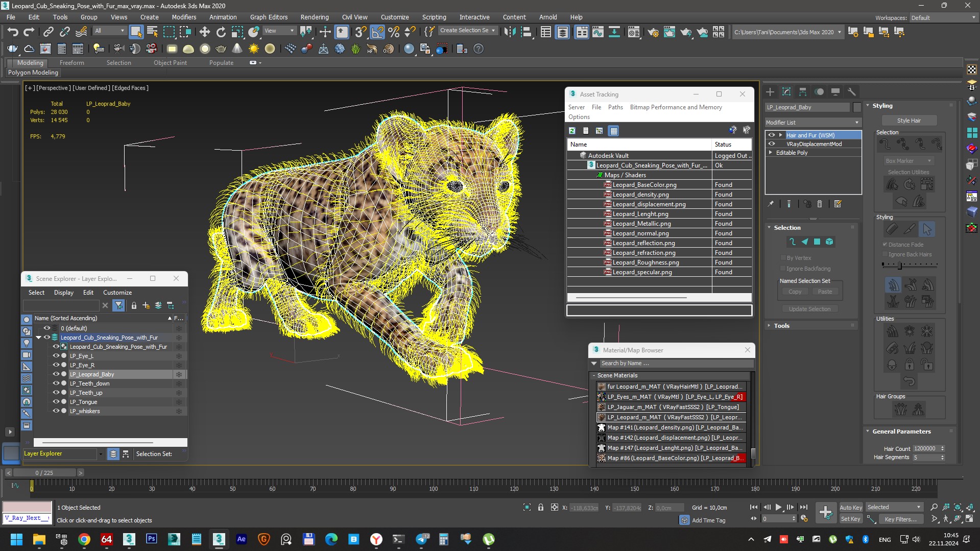This screenshot has height=551, width=980.
Task: Click the Hair Brush styling icon
Action: coord(892,229)
